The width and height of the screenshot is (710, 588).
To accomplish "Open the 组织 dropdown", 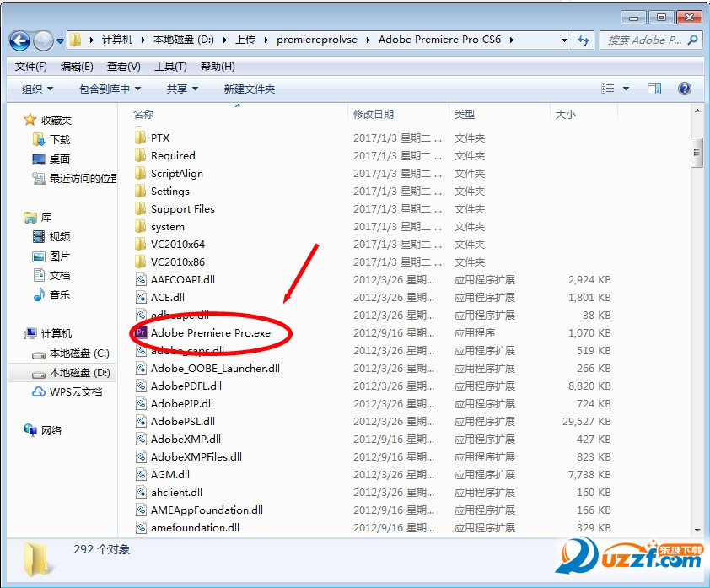I will 38,89.
